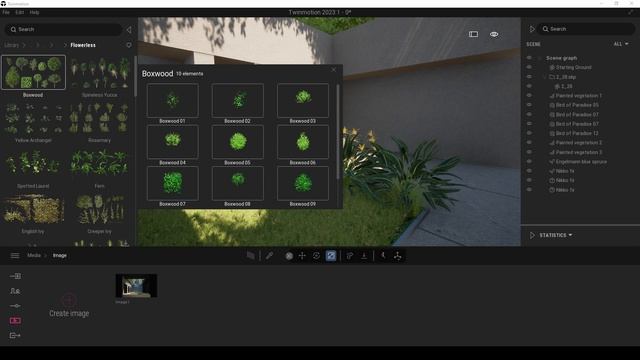
Task: Toggle visibility of Painted vegetation 1
Action: click(529, 96)
